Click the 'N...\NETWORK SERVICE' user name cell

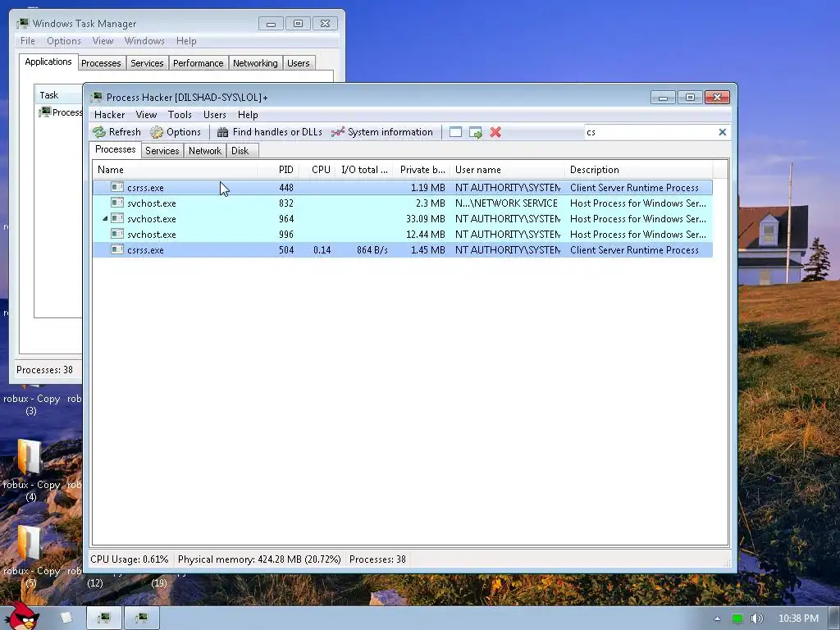(x=506, y=203)
